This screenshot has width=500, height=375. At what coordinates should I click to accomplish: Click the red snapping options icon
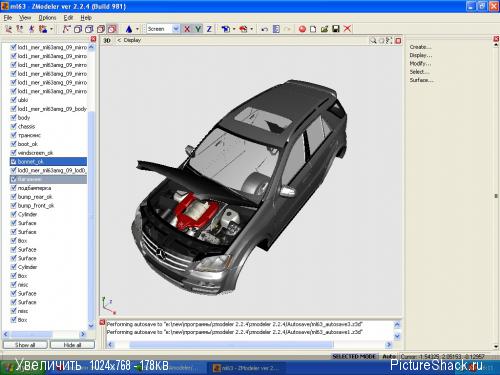[243, 29]
